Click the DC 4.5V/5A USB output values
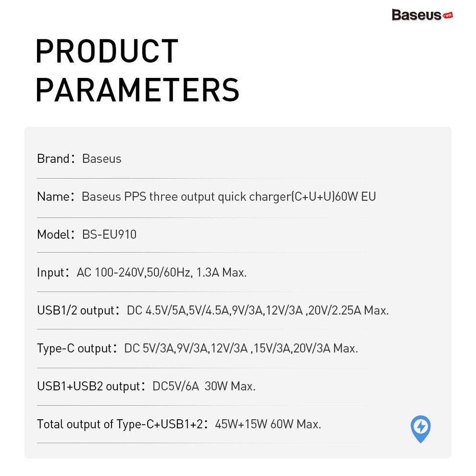 click(x=258, y=311)
